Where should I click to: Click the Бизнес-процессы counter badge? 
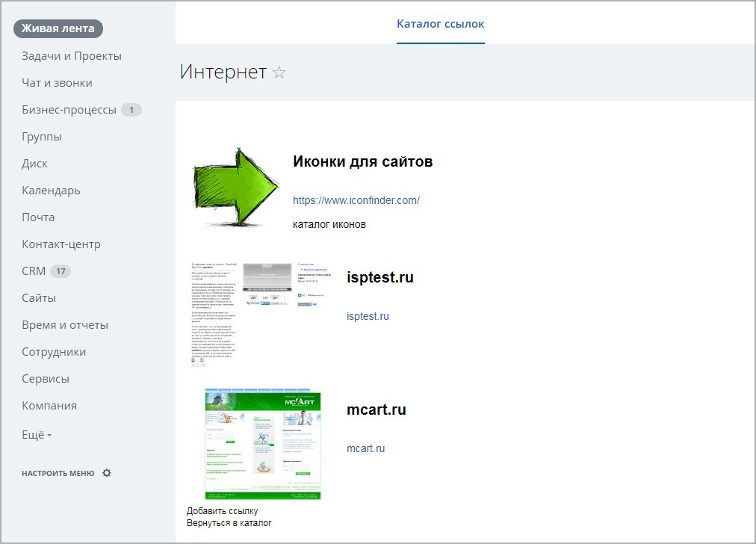click(x=131, y=110)
